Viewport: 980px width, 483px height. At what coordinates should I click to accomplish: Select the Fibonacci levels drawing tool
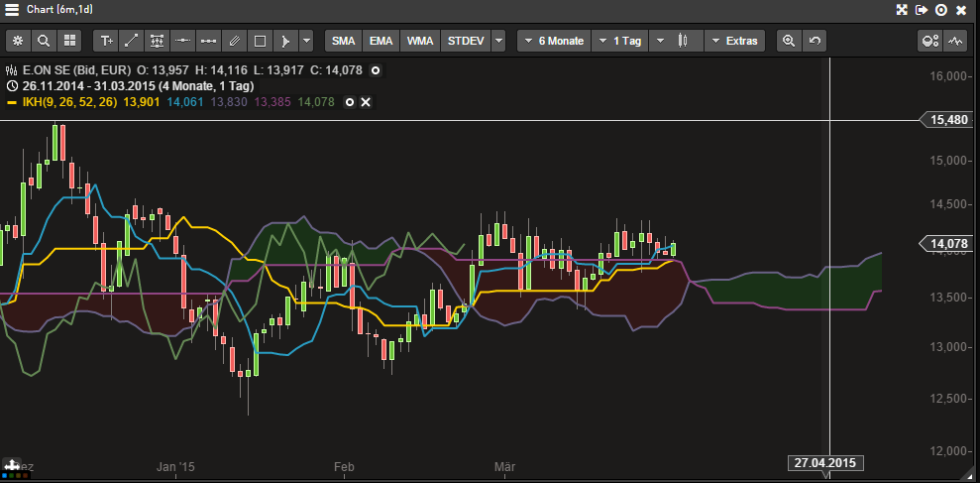157,42
